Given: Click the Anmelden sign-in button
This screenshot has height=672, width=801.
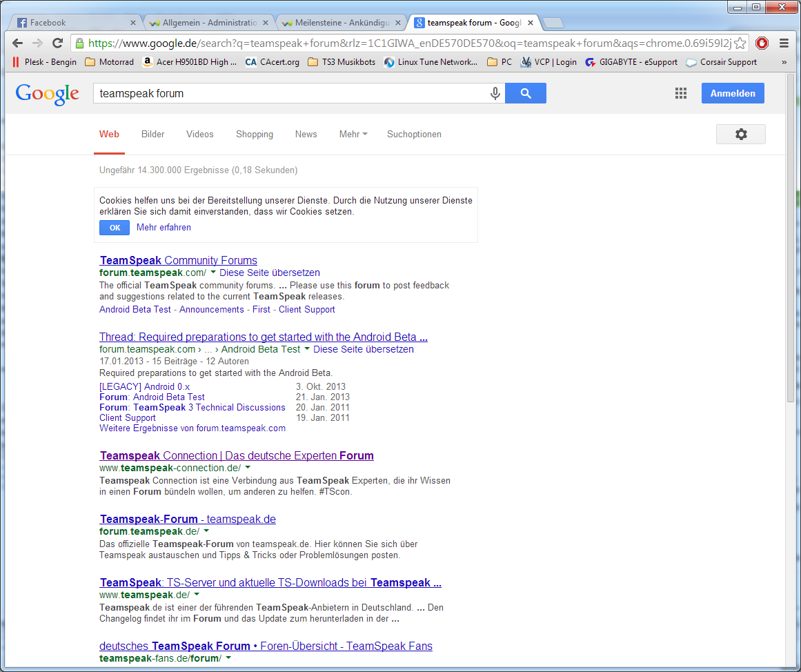Looking at the screenshot, I should 733,93.
